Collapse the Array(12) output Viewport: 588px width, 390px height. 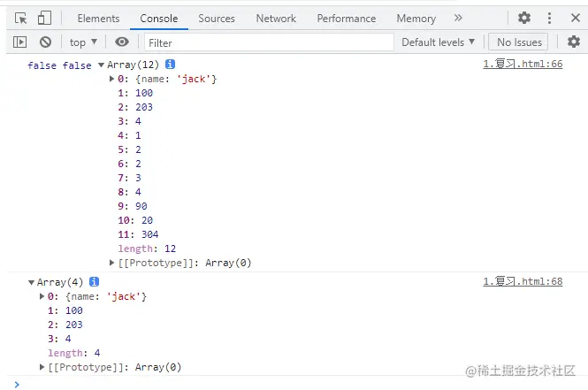[101, 65]
